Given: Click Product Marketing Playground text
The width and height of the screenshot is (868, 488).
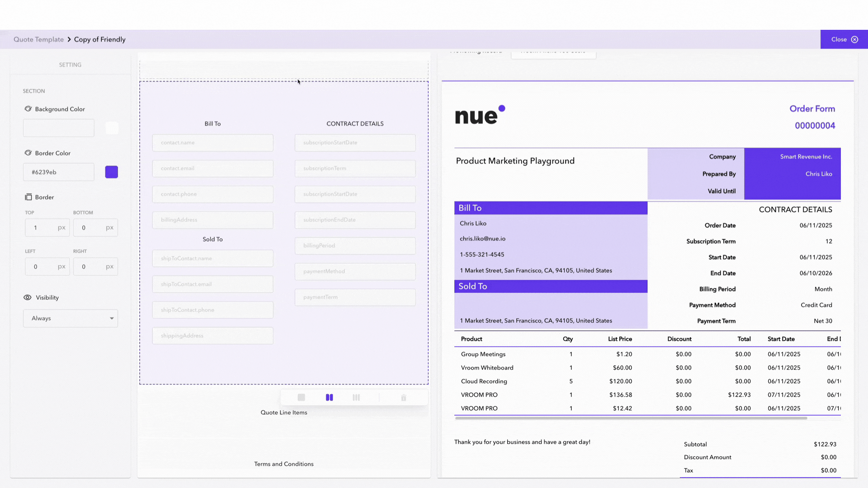Looking at the screenshot, I should (x=515, y=161).
